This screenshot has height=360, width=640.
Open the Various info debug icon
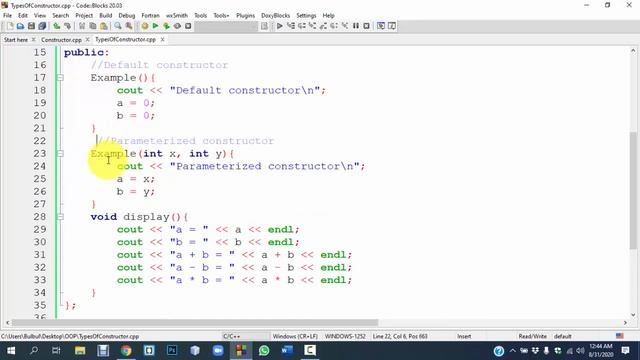[392, 26]
